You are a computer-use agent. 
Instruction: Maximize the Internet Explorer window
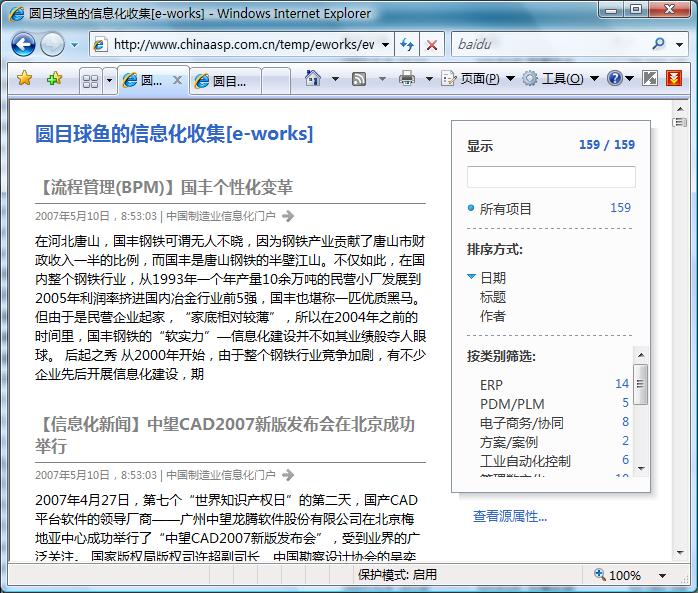636,10
